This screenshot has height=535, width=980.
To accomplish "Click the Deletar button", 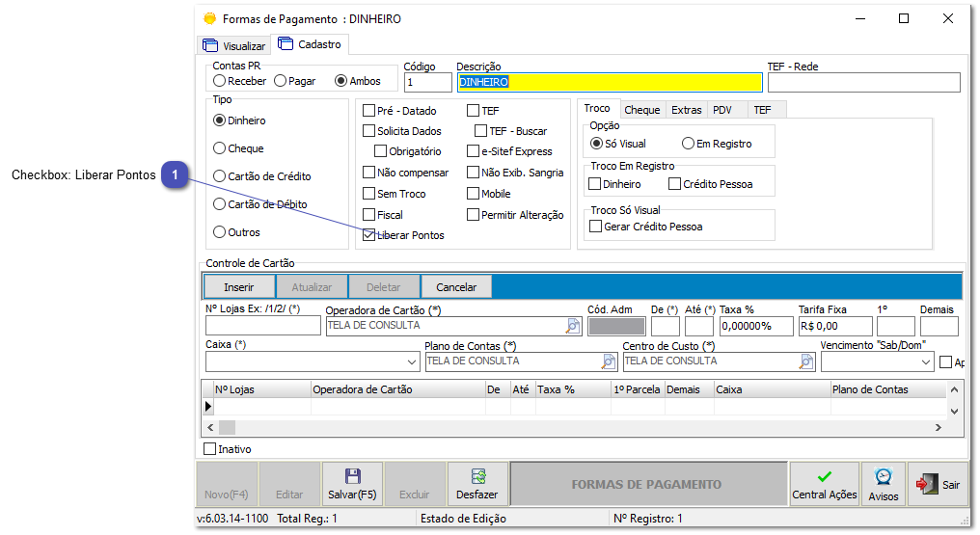I will tap(383, 286).
